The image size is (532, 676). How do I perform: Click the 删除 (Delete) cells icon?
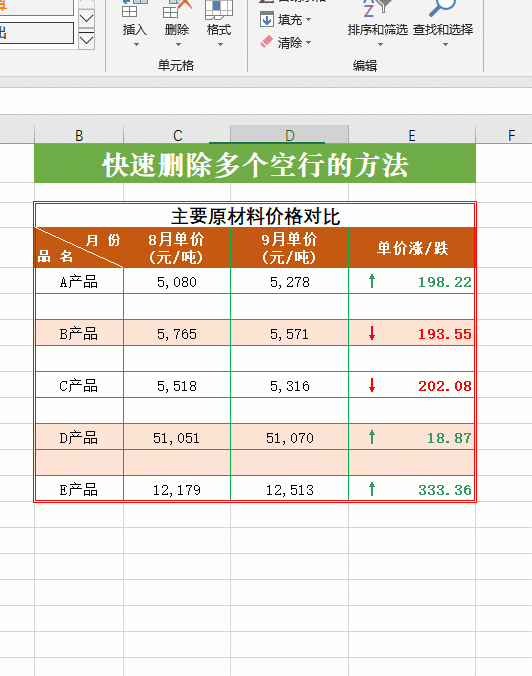(x=177, y=9)
